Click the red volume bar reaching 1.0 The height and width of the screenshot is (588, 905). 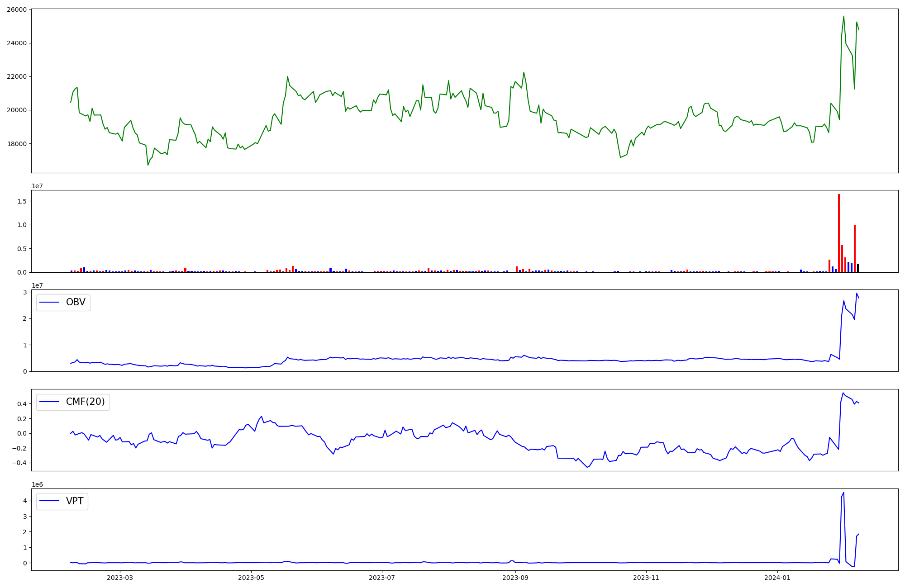[x=854, y=249]
